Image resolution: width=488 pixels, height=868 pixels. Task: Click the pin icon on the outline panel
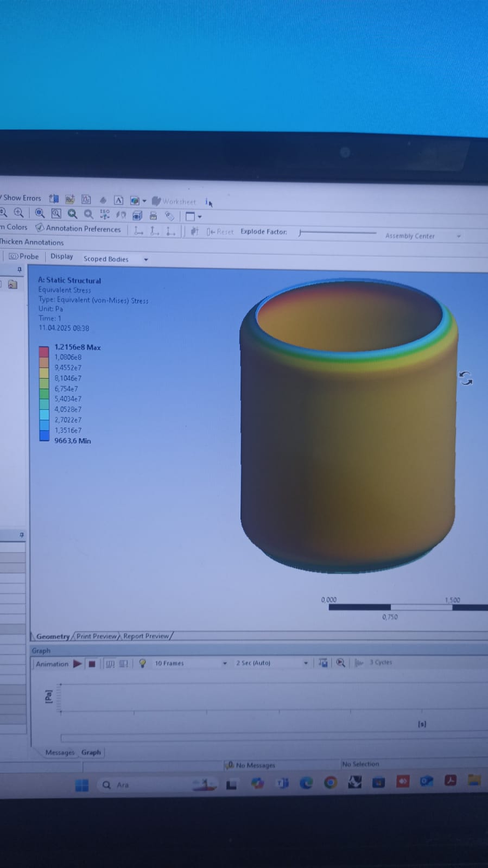pos(20,270)
